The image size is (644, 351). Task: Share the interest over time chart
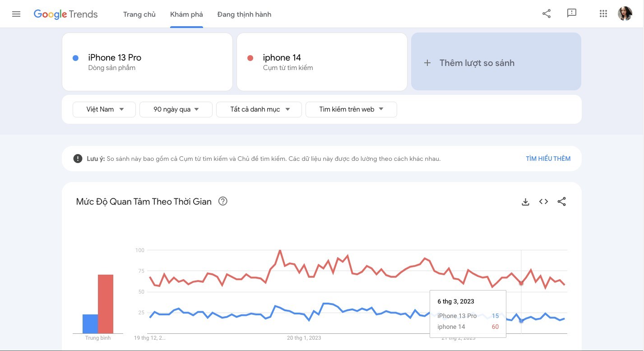point(561,202)
